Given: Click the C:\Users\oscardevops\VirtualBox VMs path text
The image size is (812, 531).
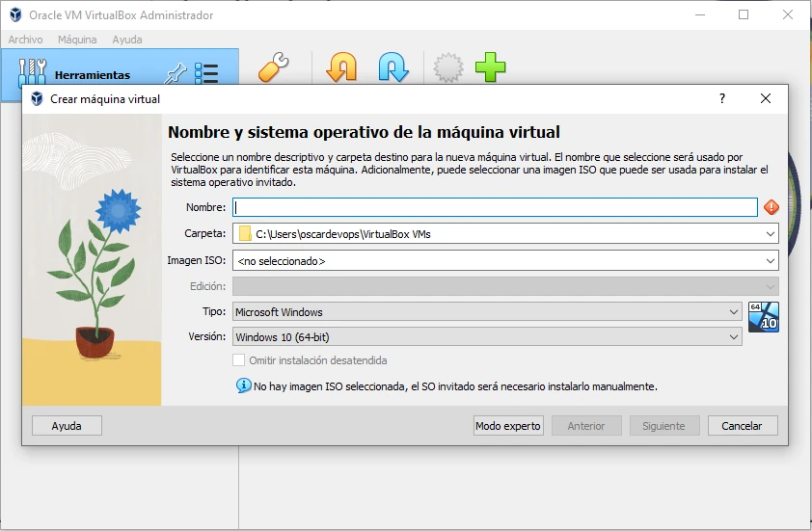Looking at the screenshot, I should click(x=343, y=234).
